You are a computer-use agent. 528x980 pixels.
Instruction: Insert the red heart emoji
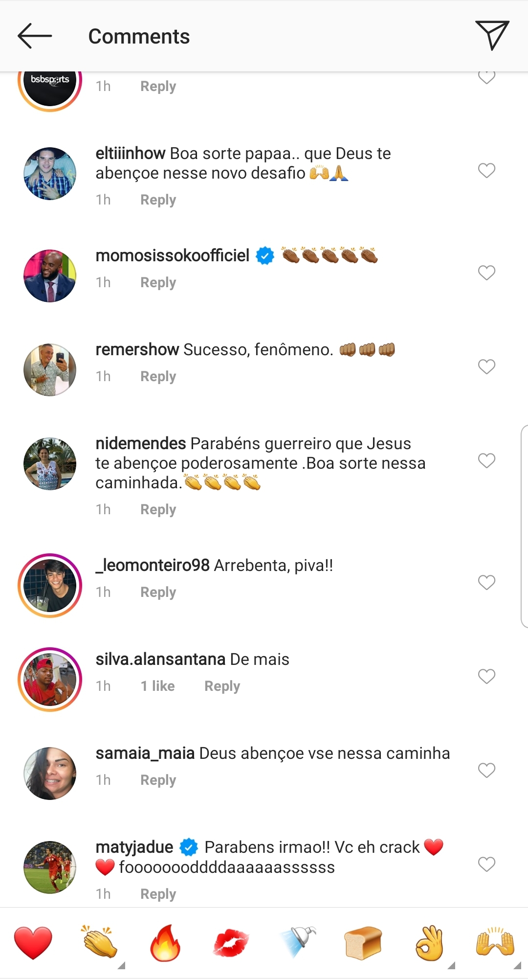click(33, 942)
